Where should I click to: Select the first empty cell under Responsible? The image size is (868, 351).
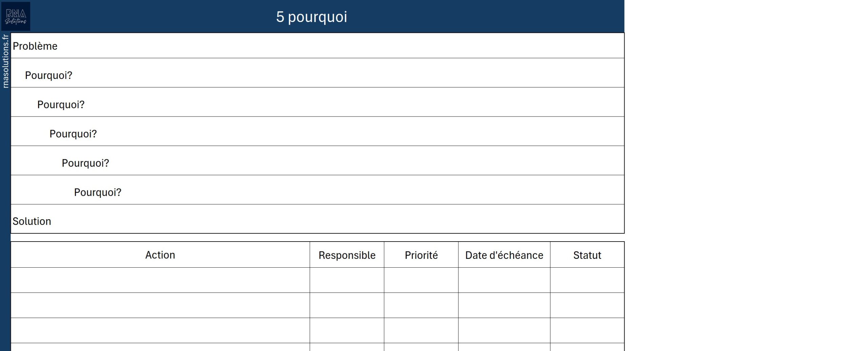point(347,280)
